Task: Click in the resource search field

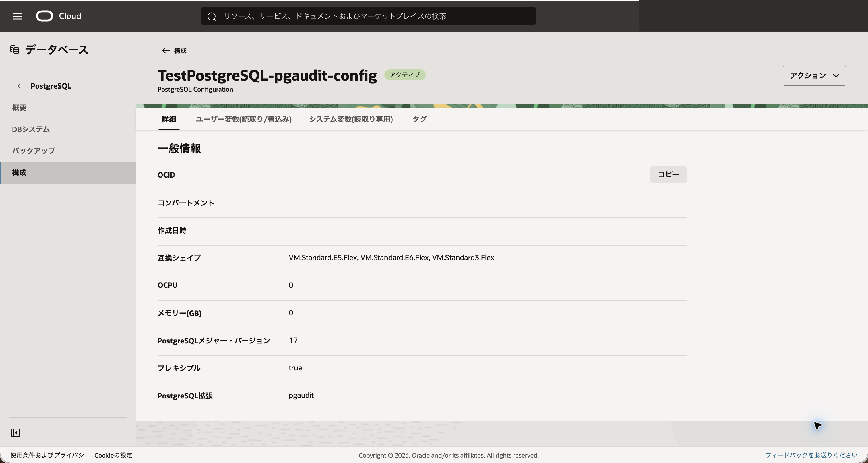Action: [x=368, y=16]
